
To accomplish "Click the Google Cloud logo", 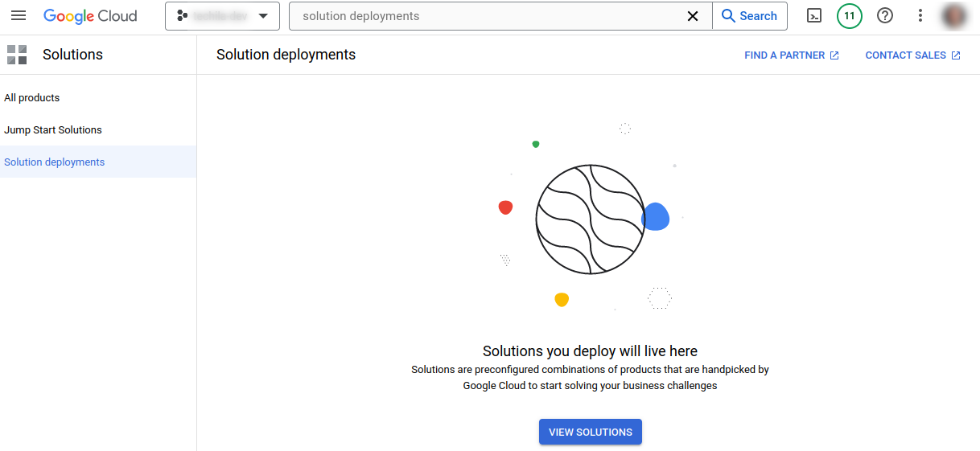I will [x=90, y=16].
